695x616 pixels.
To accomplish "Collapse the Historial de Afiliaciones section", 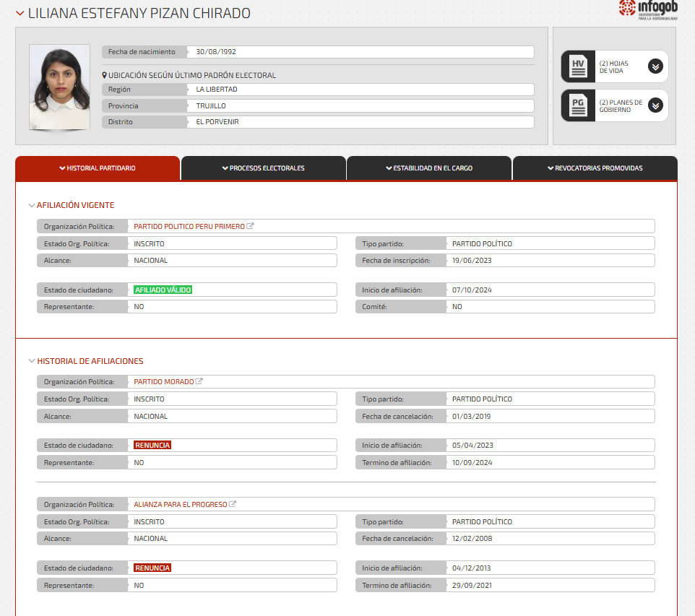I will point(32,361).
